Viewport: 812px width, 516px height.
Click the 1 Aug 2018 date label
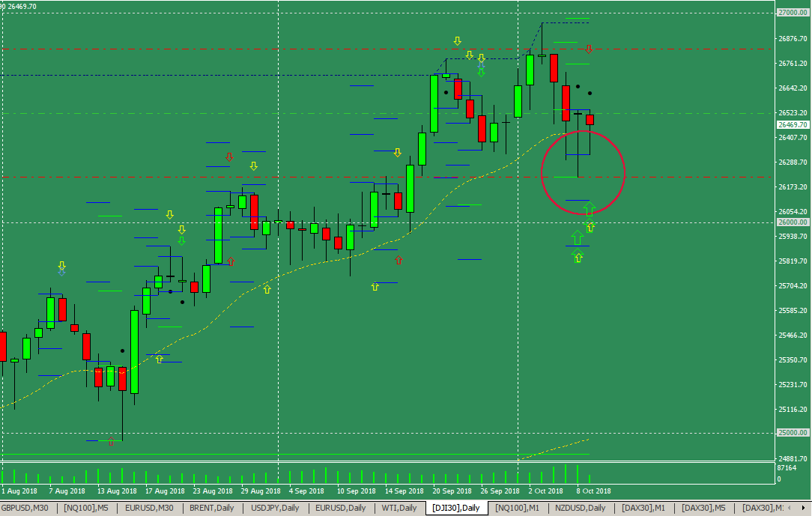19,491
